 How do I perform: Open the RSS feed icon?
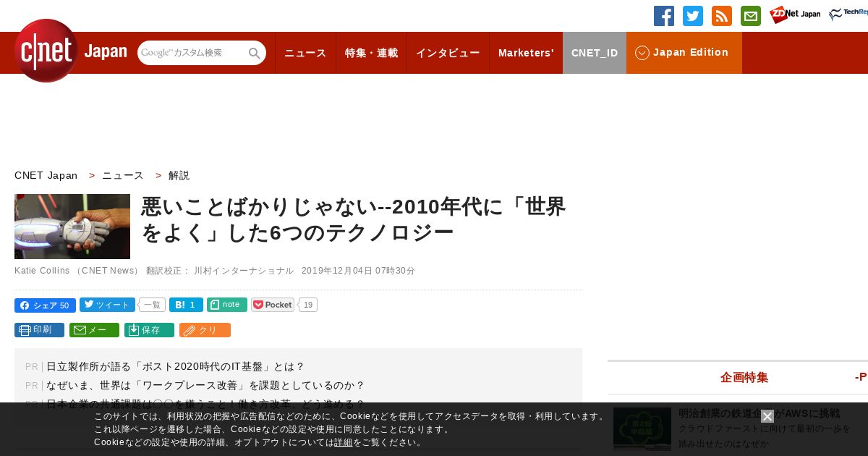(722, 16)
